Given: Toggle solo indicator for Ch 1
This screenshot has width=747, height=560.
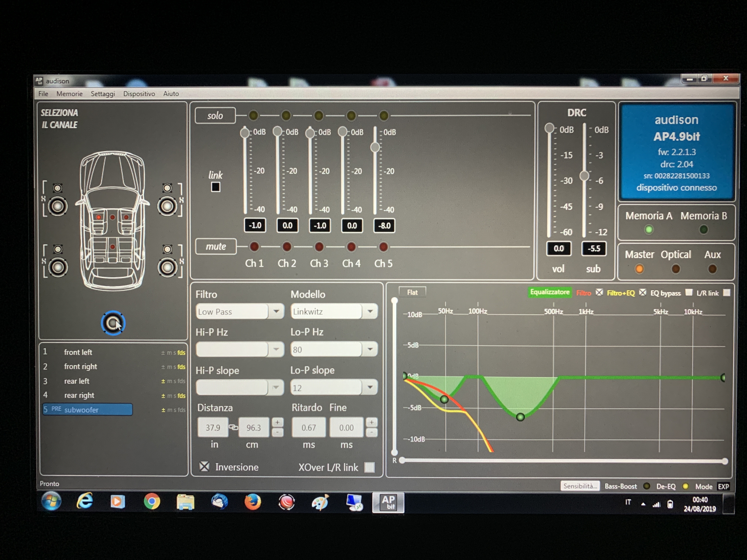Looking at the screenshot, I should coord(253,115).
